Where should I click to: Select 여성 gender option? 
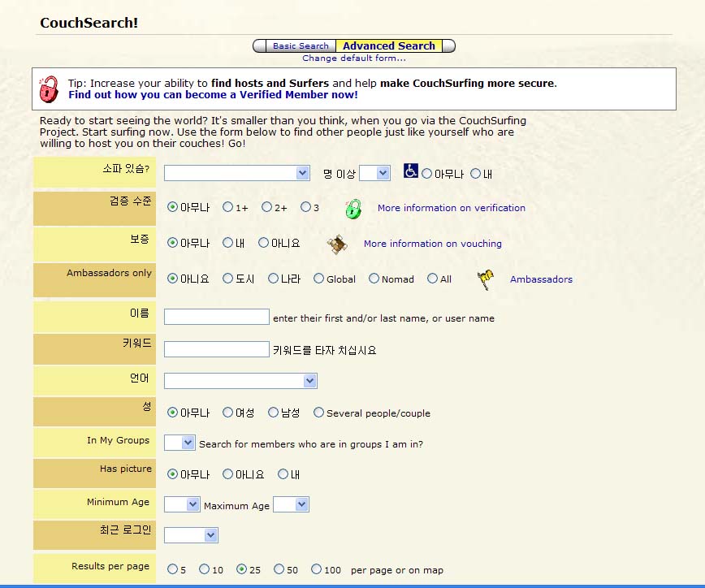[228, 413]
